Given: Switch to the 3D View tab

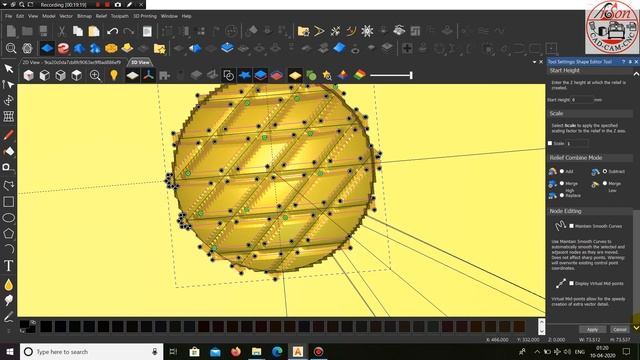Looking at the screenshot, I should 140,62.
